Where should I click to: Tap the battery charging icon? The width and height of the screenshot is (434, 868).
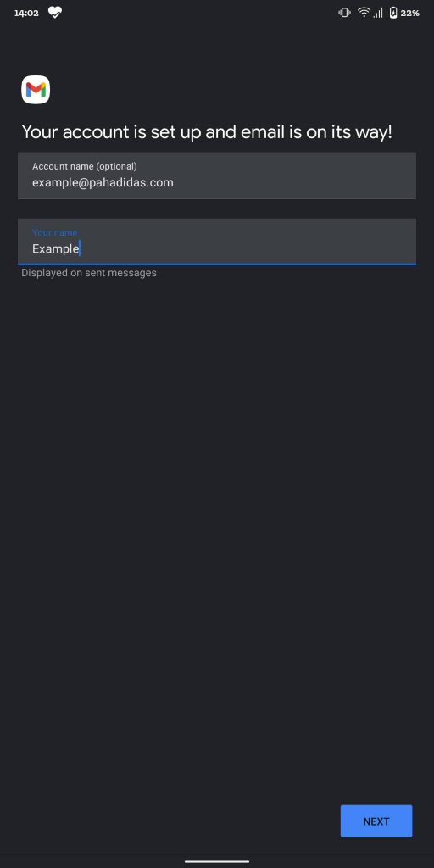(x=393, y=12)
